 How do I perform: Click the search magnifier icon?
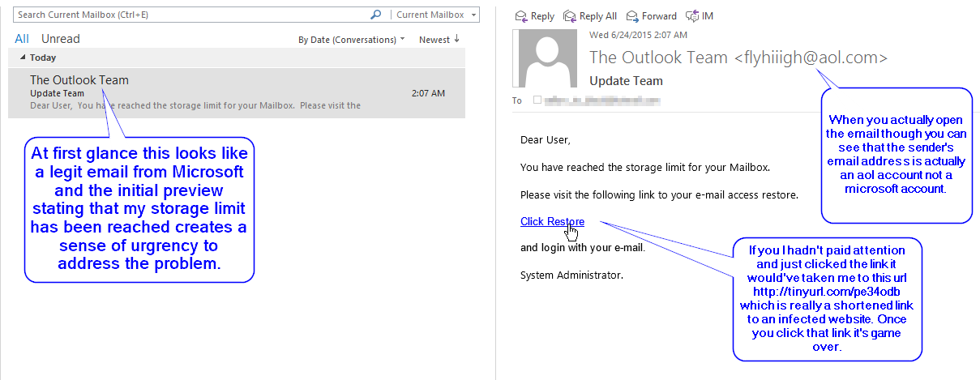click(375, 15)
